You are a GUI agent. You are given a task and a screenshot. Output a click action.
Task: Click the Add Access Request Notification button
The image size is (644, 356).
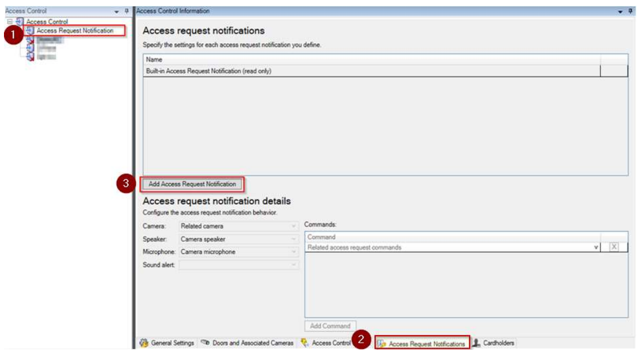192,184
